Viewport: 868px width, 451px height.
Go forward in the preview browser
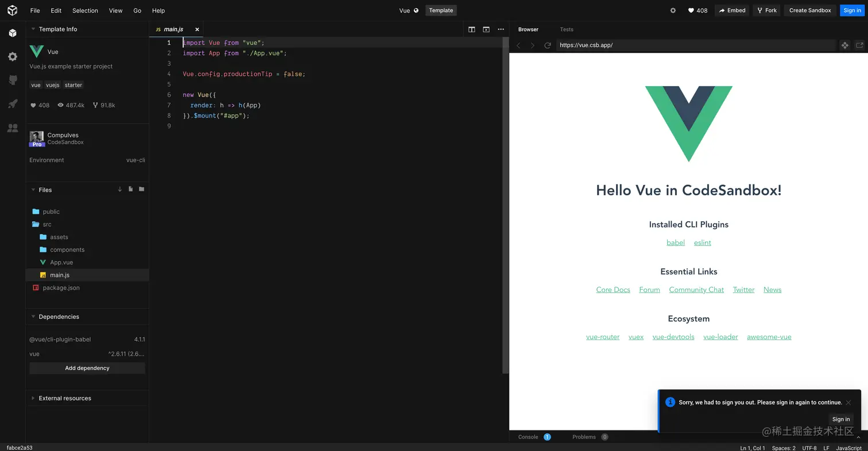(x=532, y=45)
